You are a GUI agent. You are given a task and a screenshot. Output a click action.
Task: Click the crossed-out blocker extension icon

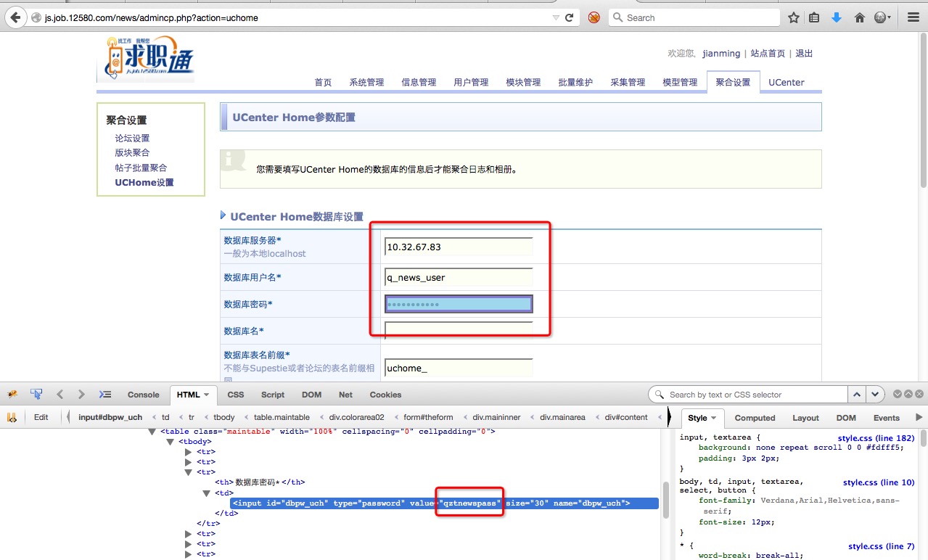click(594, 17)
